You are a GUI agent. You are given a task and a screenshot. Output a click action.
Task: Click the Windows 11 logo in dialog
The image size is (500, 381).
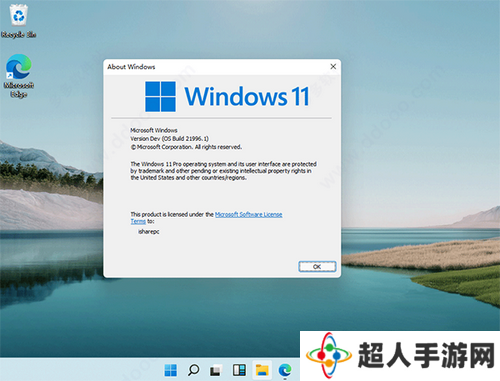[x=160, y=96]
